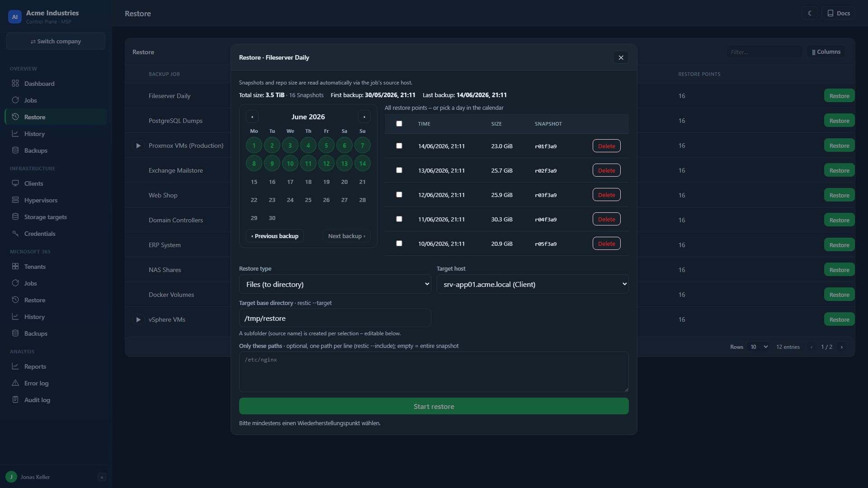868x488 pixels.
Task: Go to next calendar month arrow
Action: tap(364, 117)
